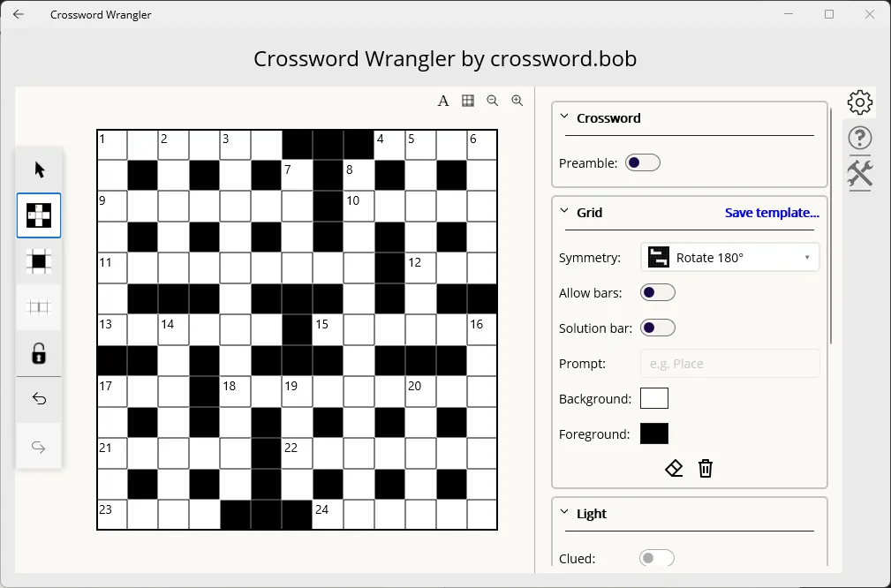Image resolution: width=891 pixels, height=588 pixels.
Task: Click grid cell numbered 9
Action: pyautogui.click(x=112, y=207)
